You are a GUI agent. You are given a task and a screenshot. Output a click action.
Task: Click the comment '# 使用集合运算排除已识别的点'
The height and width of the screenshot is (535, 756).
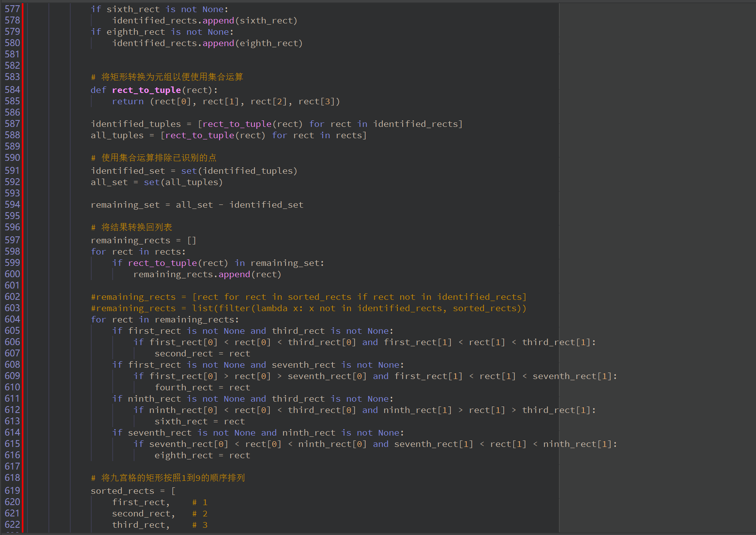[x=153, y=158]
